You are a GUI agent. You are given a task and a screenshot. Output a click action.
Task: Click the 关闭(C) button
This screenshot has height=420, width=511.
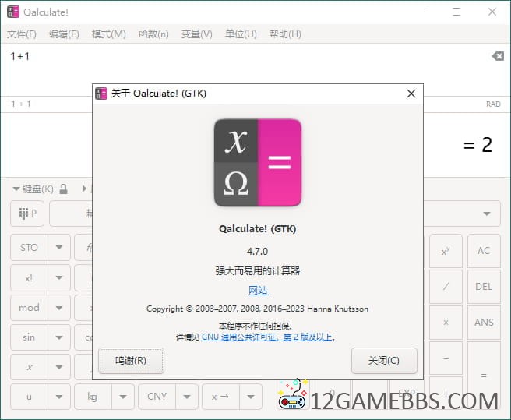[384, 361]
